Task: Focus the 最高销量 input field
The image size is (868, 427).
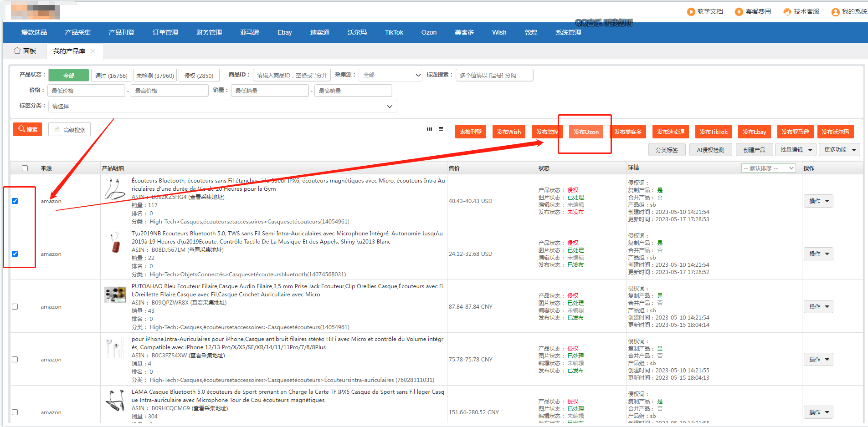Action: (x=353, y=91)
